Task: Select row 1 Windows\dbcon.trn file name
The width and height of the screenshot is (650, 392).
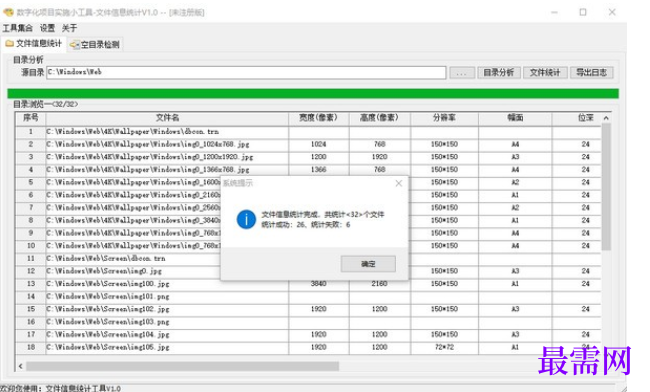Action: (133, 131)
